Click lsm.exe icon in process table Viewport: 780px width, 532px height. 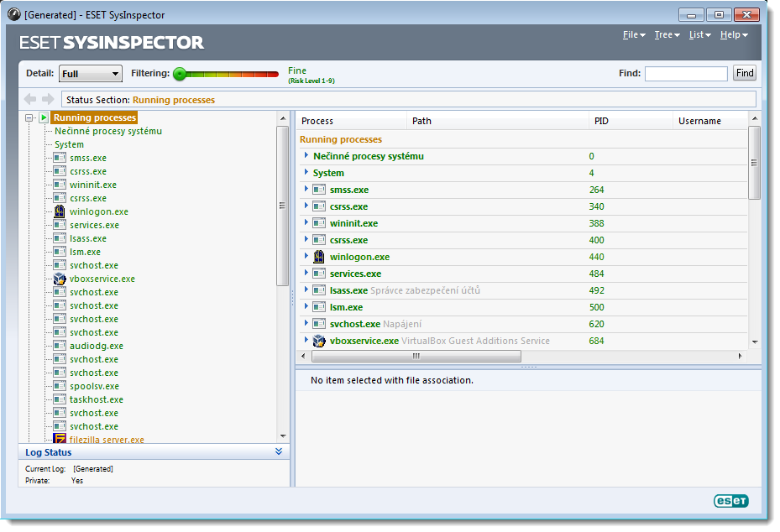[319, 307]
